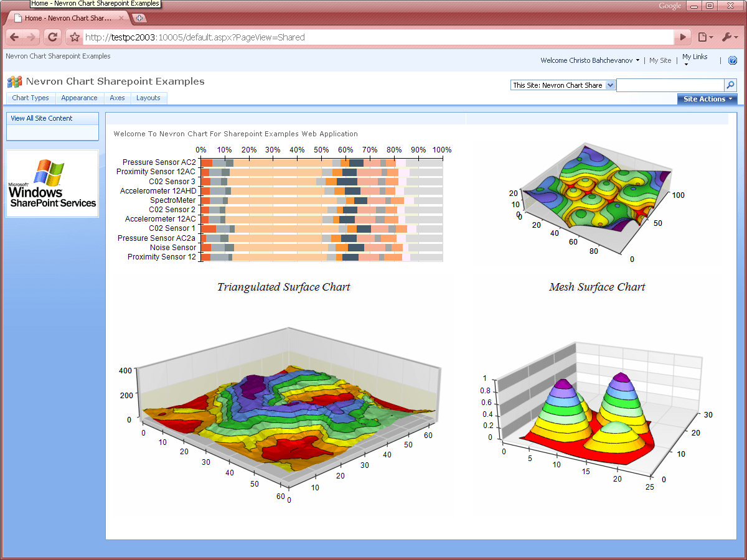The width and height of the screenshot is (747, 560).
Task: Switch to the Axes tab
Action: 117,98
